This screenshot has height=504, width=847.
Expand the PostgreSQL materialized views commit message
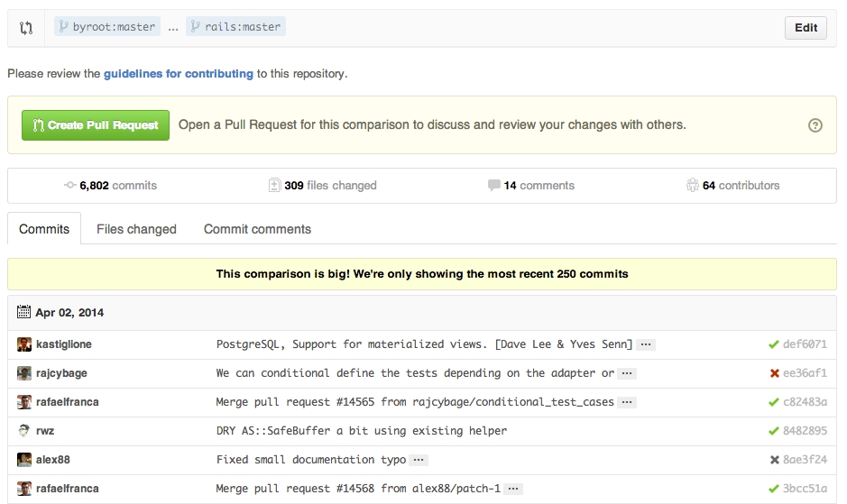[x=645, y=344]
